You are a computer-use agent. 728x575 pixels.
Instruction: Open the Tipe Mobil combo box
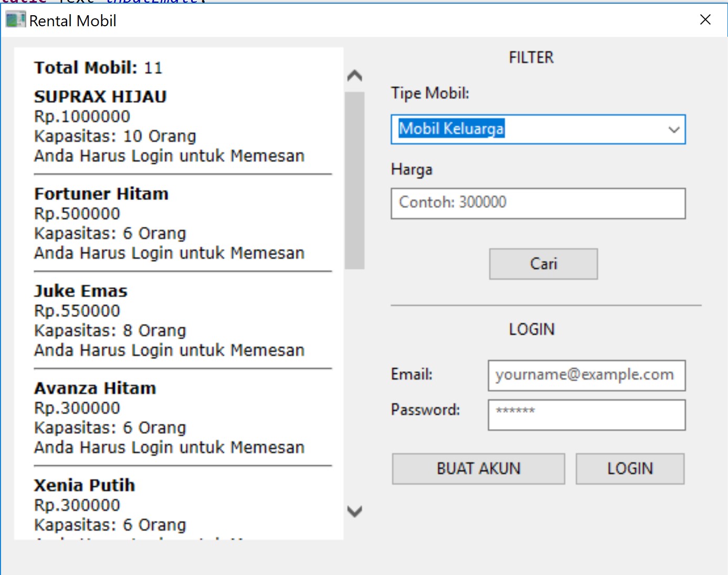point(538,129)
